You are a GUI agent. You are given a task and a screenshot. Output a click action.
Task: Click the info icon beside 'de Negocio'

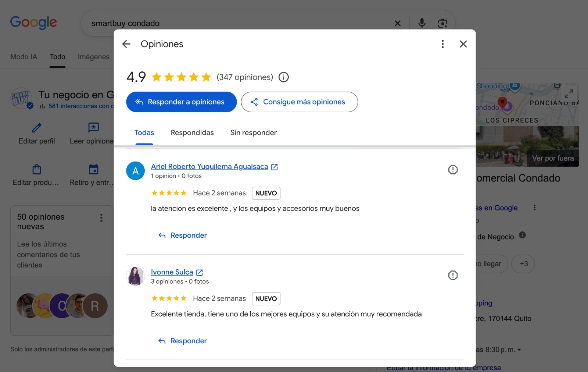[522, 235]
